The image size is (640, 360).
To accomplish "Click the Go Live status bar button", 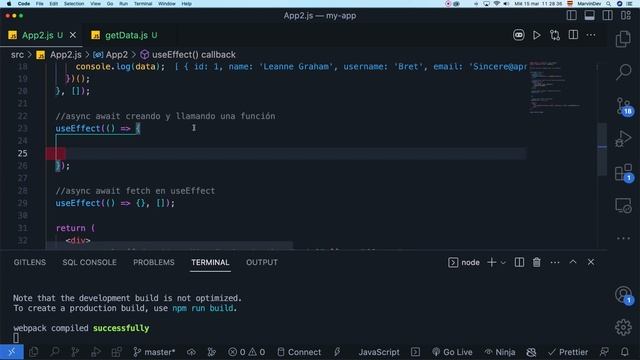I will click(452, 352).
